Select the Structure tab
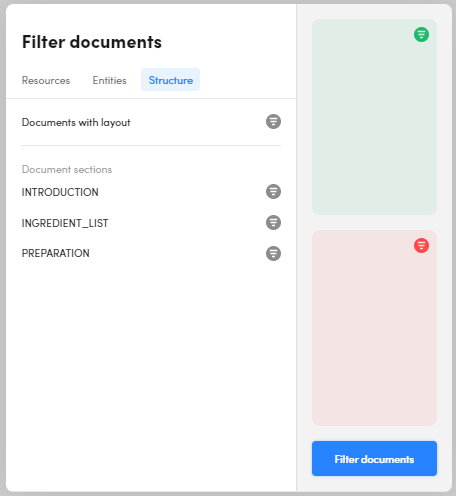Screen dimensions: 456x496 tap(171, 80)
